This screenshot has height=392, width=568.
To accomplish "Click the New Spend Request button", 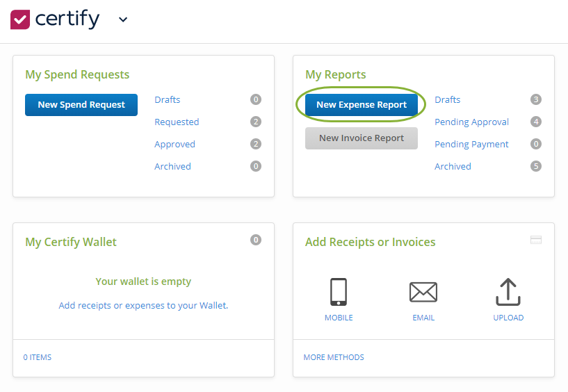I will [x=81, y=105].
